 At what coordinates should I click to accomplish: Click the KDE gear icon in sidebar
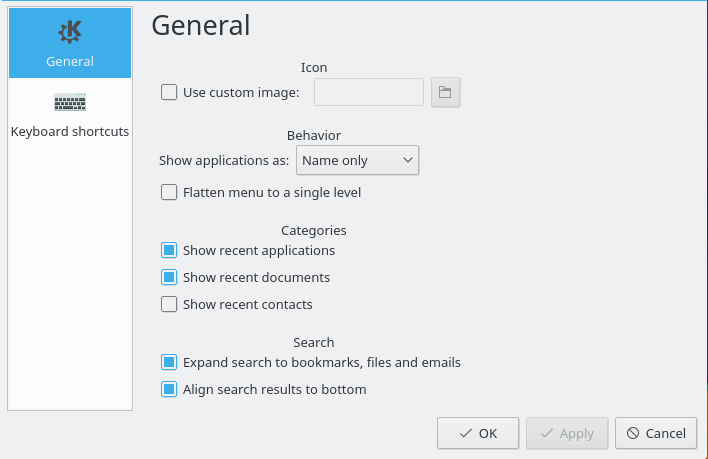coord(69,32)
